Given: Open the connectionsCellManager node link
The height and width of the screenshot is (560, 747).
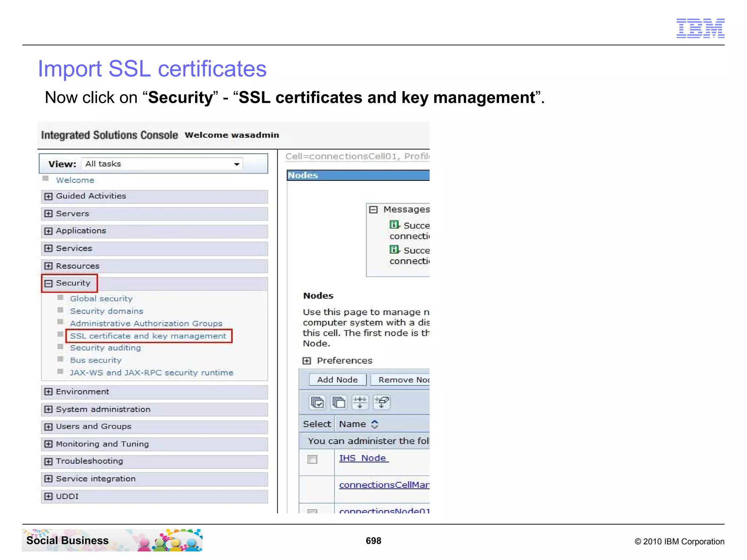Looking at the screenshot, I should pos(384,485).
